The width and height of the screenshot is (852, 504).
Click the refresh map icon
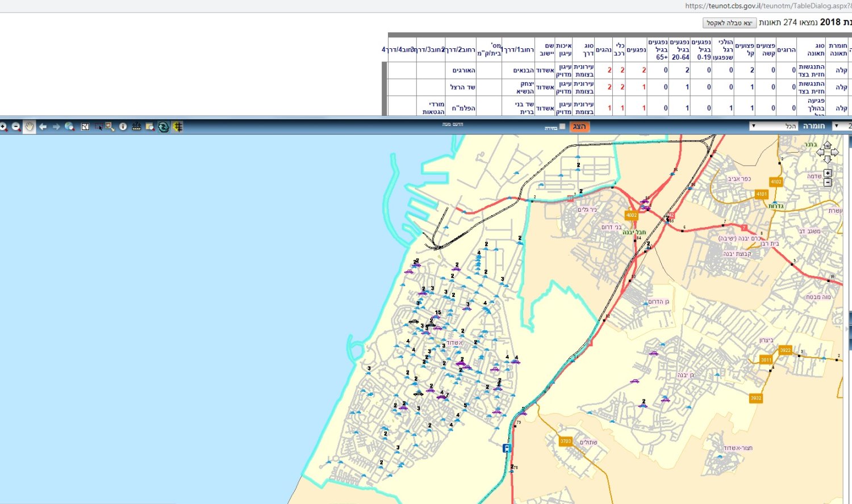(164, 127)
